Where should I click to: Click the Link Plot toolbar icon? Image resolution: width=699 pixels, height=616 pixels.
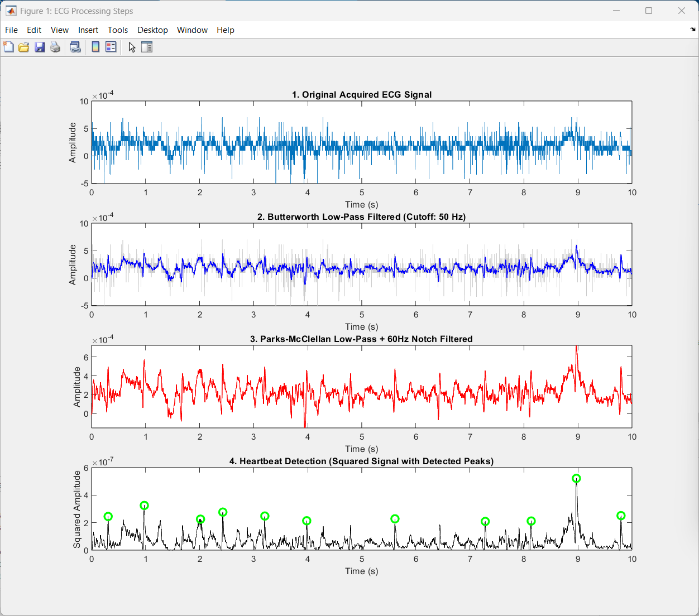75,47
